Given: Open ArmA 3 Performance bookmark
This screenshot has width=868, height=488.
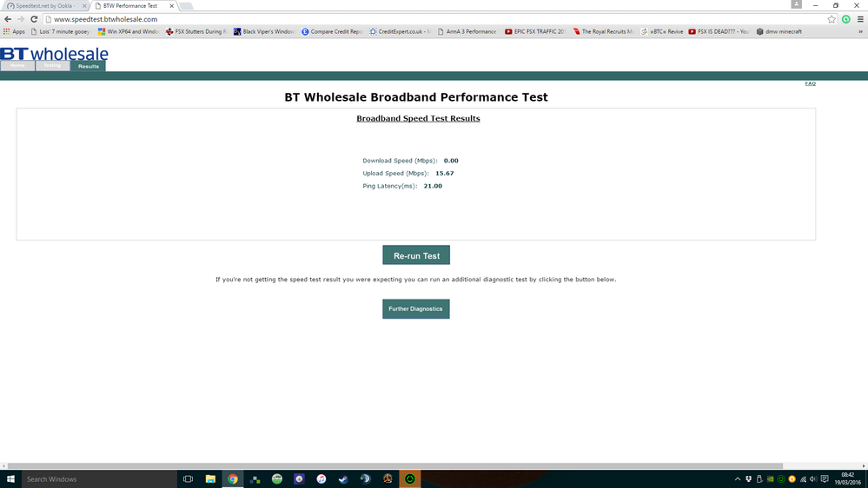Looking at the screenshot, I should (467, 31).
